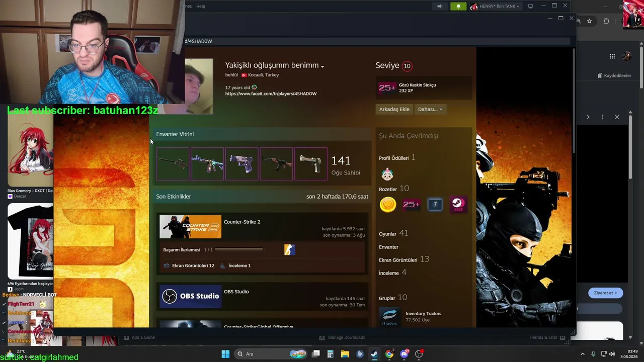Click the profile avatar picture
This screenshot has width=644, height=362.
click(199, 86)
